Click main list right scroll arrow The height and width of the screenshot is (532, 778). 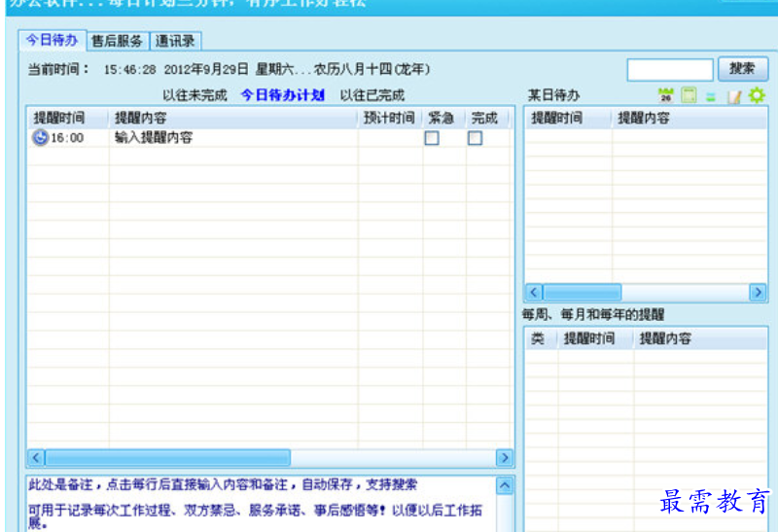coord(504,457)
